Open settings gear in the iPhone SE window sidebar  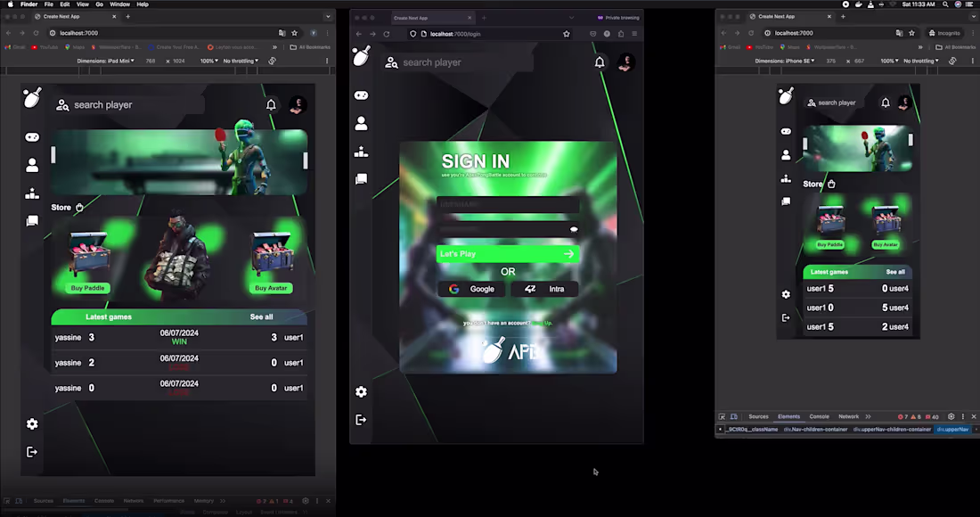point(786,294)
